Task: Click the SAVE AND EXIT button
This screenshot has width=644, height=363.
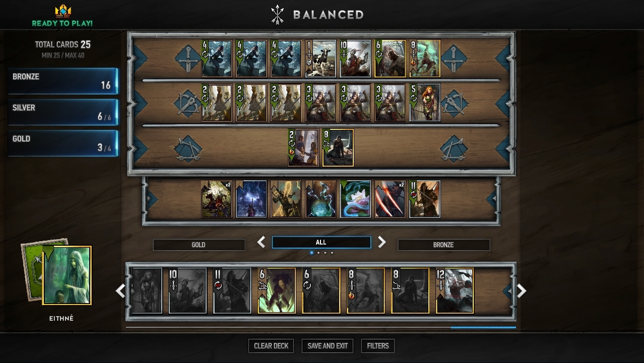Action: click(328, 346)
